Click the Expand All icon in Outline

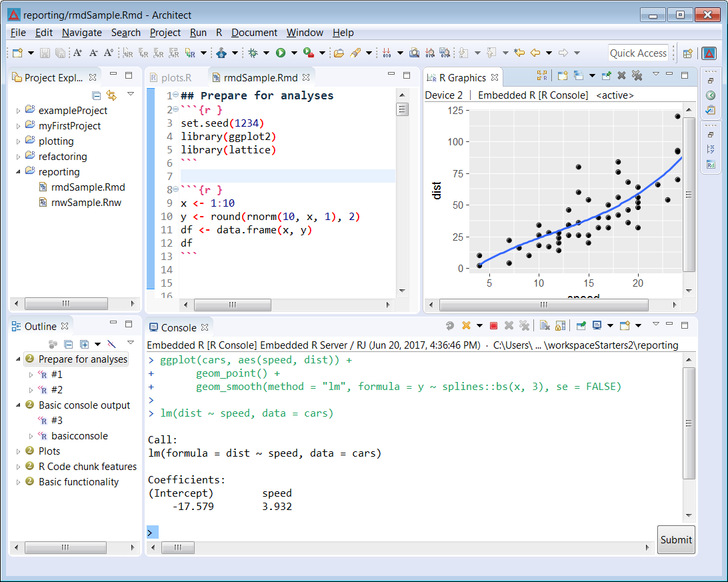click(84, 344)
